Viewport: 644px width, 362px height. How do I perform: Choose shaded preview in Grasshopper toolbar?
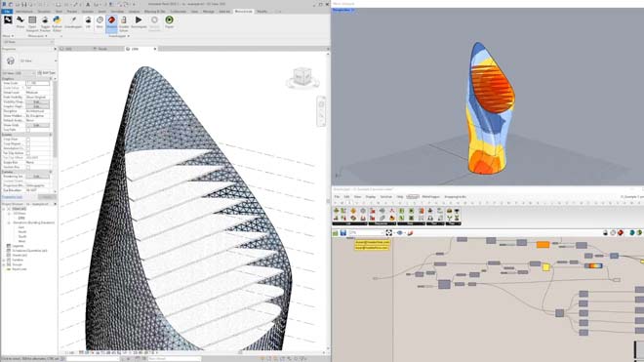[621, 233]
